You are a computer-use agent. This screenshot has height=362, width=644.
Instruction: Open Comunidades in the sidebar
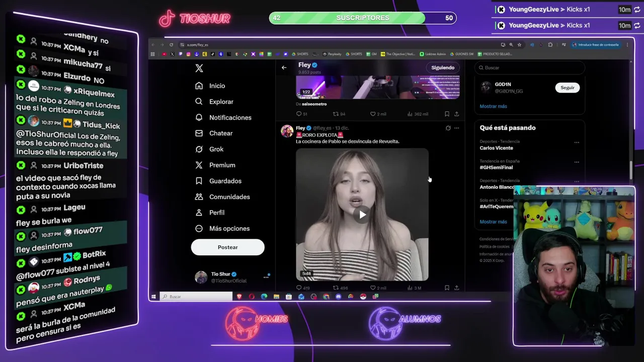click(222, 197)
